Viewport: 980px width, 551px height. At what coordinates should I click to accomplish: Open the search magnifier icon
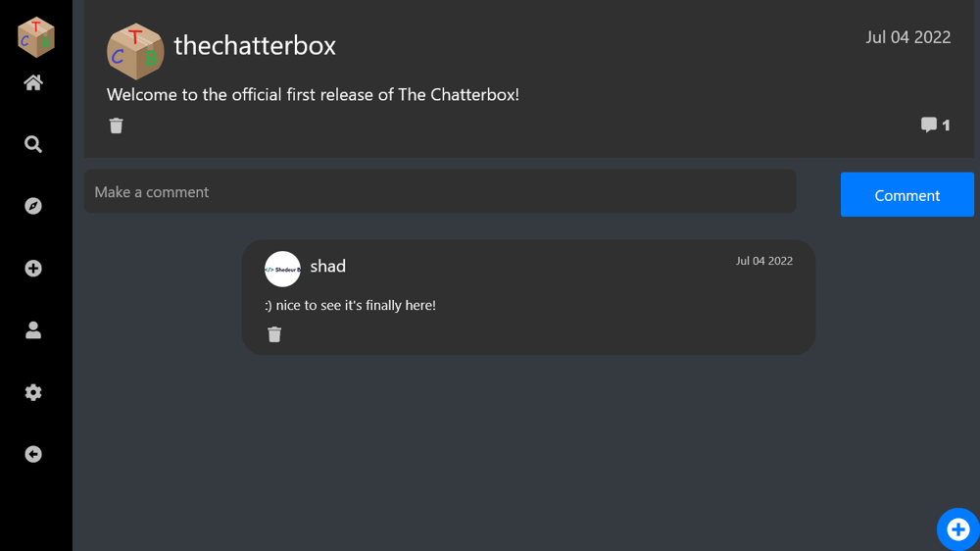pos(33,144)
